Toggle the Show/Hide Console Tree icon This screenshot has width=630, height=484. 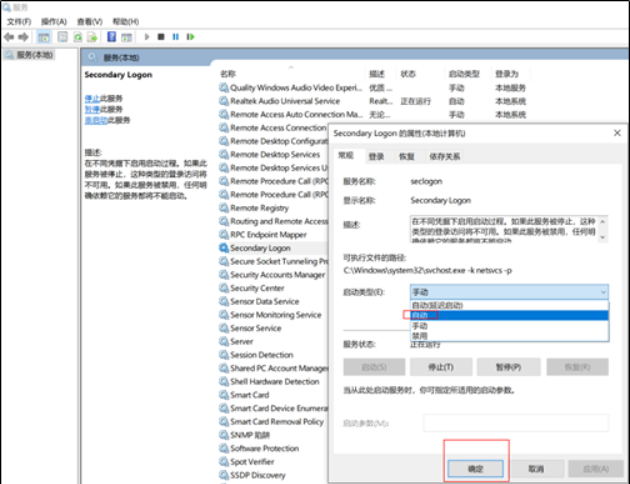pyautogui.click(x=44, y=37)
